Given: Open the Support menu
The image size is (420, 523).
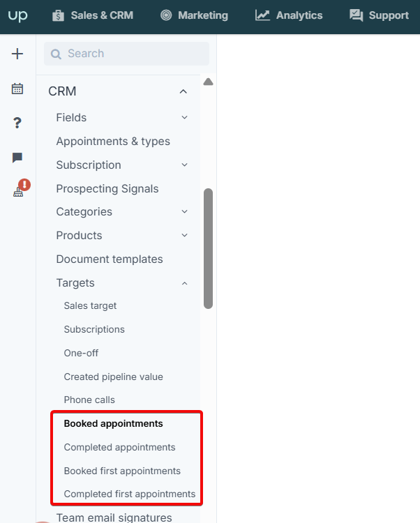Looking at the screenshot, I should [379, 15].
